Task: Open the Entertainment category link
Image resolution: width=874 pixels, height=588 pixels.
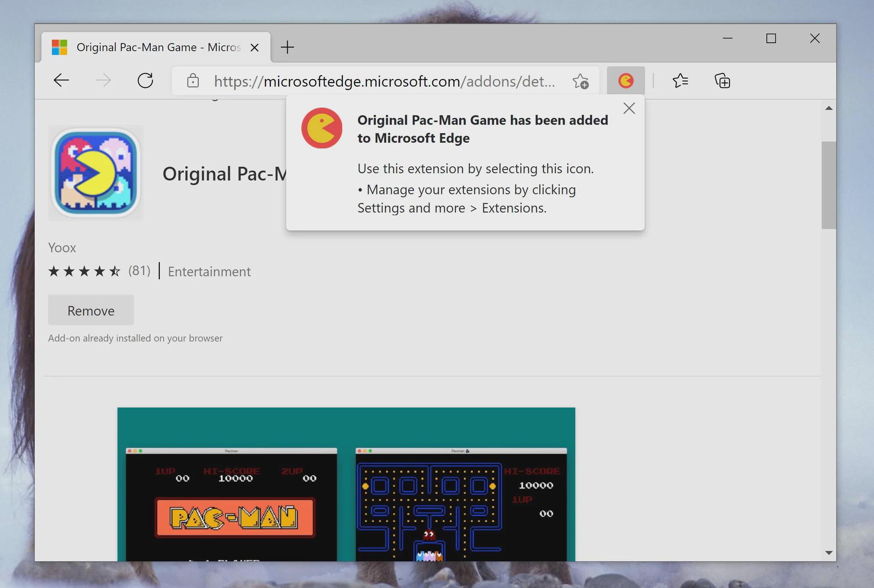Action: (209, 271)
